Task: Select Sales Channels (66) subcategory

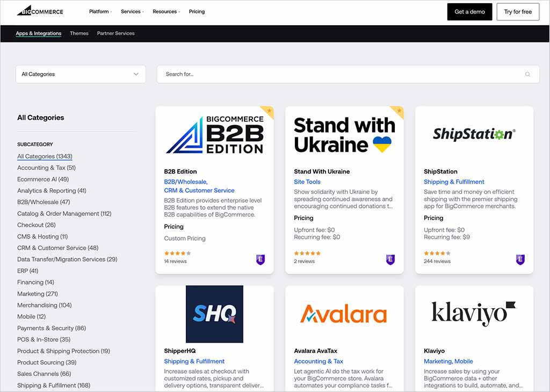Action: (x=44, y=374)
